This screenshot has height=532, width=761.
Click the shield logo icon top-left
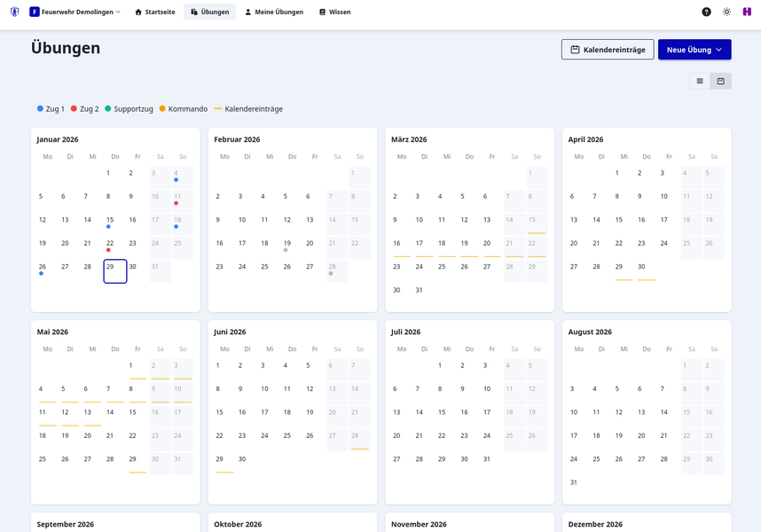click(13, 12)
